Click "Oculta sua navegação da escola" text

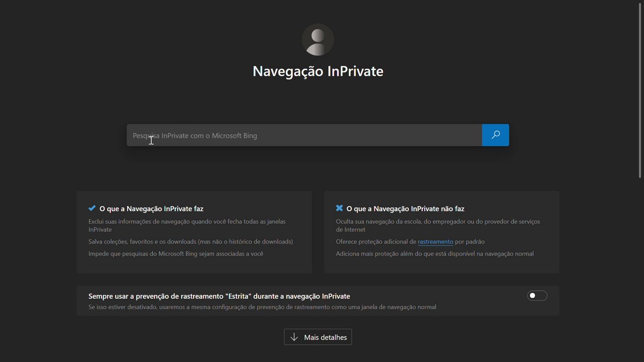point(438,225)
